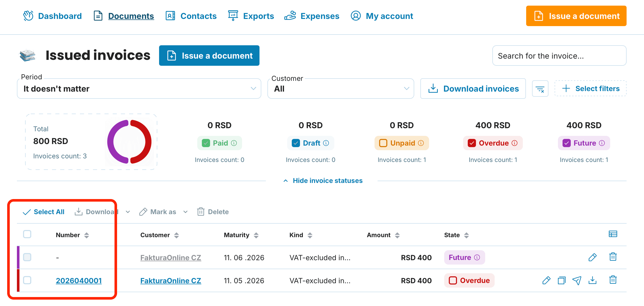Toggle the Paid status checkbox
The image size is (644, 306).
tap(206, 143)
